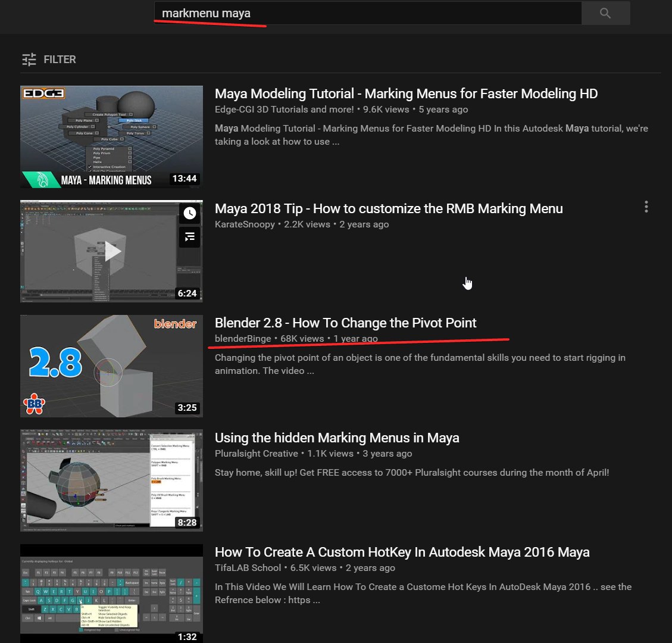
Task: Click the '5 years ago' text
Action: coord(443,110)
